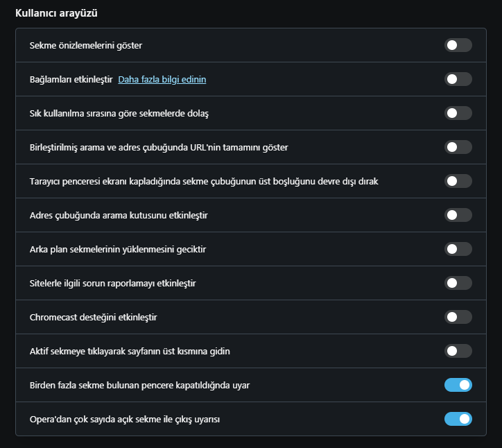This screenshot has height=448, width=502.
Task: Toggle 'Sık kullanılma sırasına göre sekmelerde dolaş'
Action: [458, 113]
